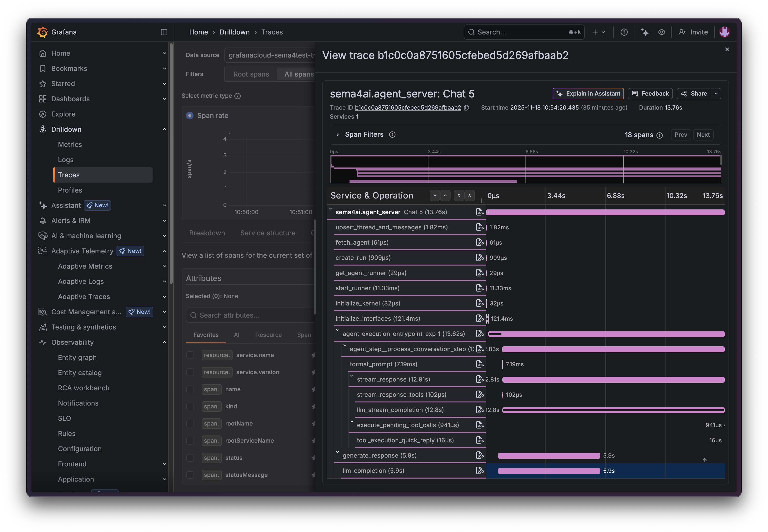
Task: Open the Grafana Assistant sparkles icon
Action: click(645, 32)
